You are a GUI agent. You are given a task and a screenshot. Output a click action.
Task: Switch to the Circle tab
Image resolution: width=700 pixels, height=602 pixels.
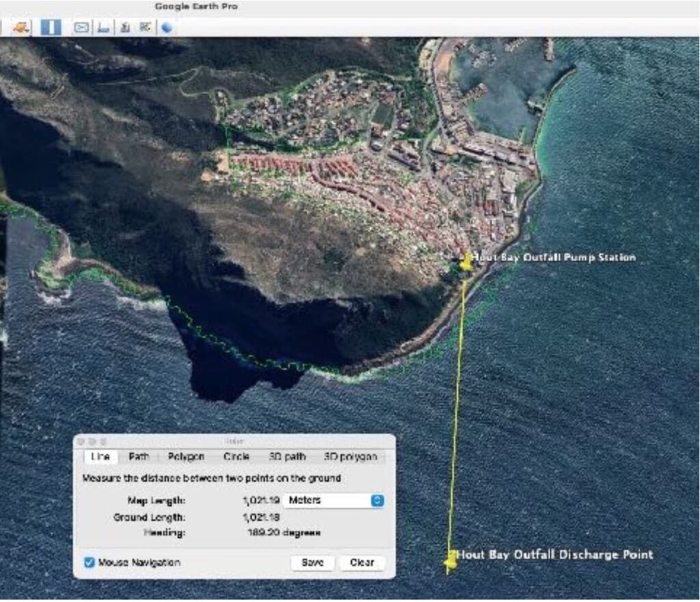tap(237, 456)
